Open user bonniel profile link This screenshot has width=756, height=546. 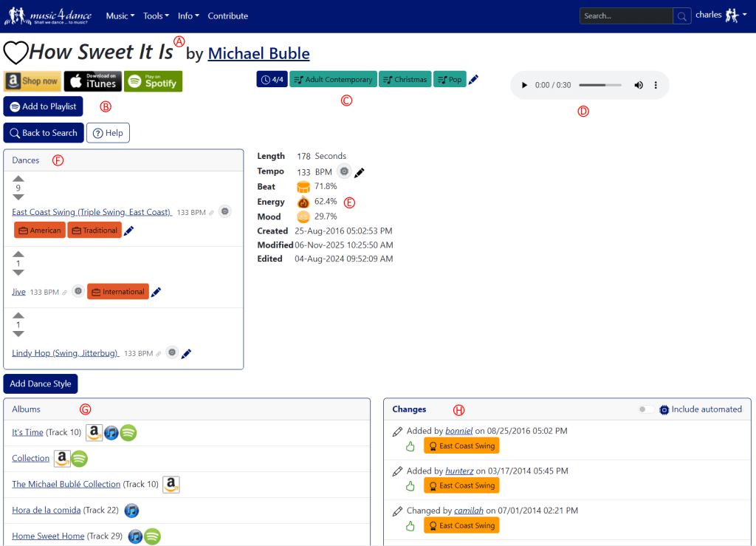[458, 431]
